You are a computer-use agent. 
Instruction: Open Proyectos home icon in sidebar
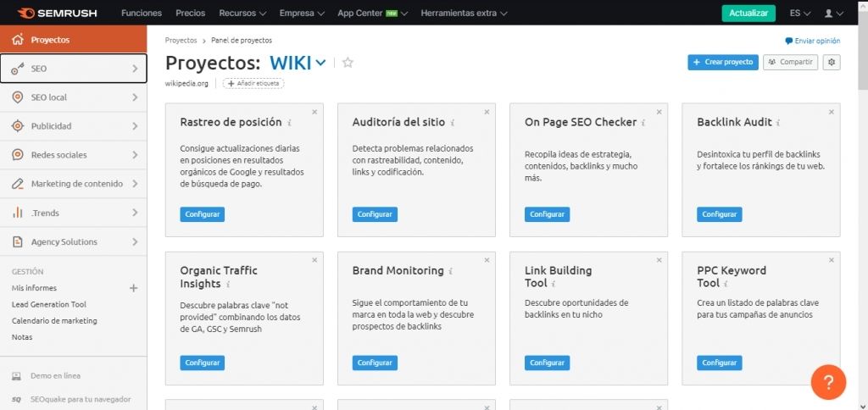click(x=18, y=40)
